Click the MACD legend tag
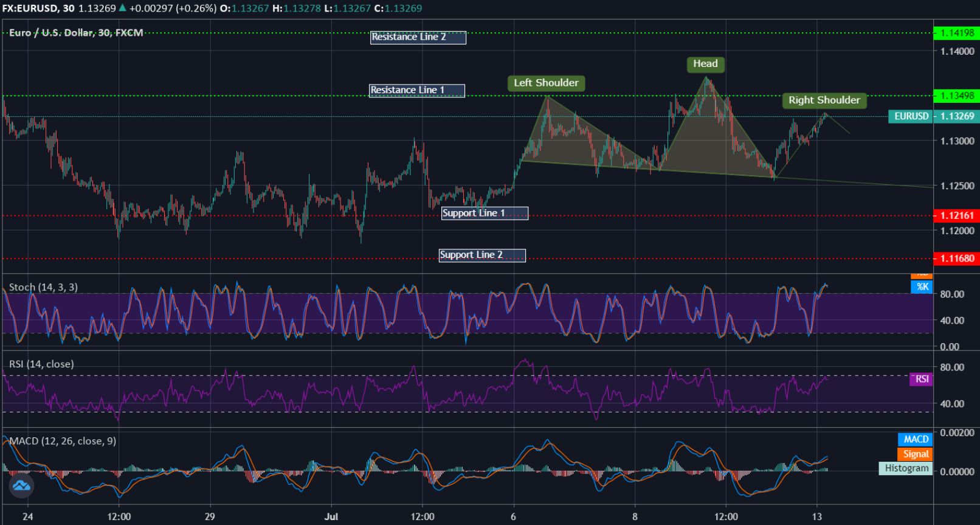Image resolution: width=980 pixels, height=525 pixels. click(915, 439)
